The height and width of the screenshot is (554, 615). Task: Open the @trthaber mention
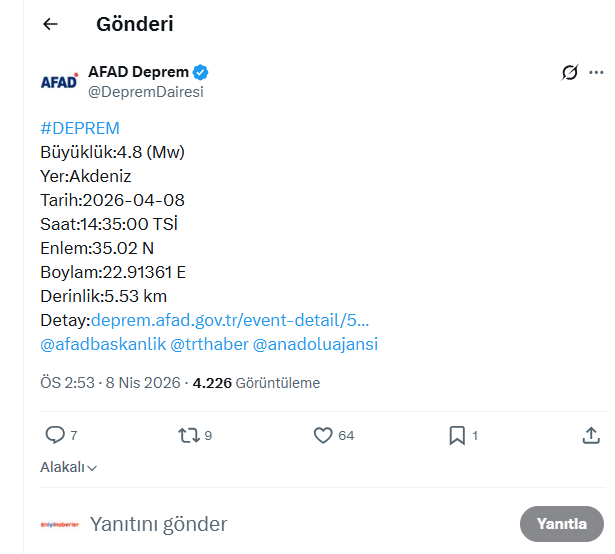[209, 344]
